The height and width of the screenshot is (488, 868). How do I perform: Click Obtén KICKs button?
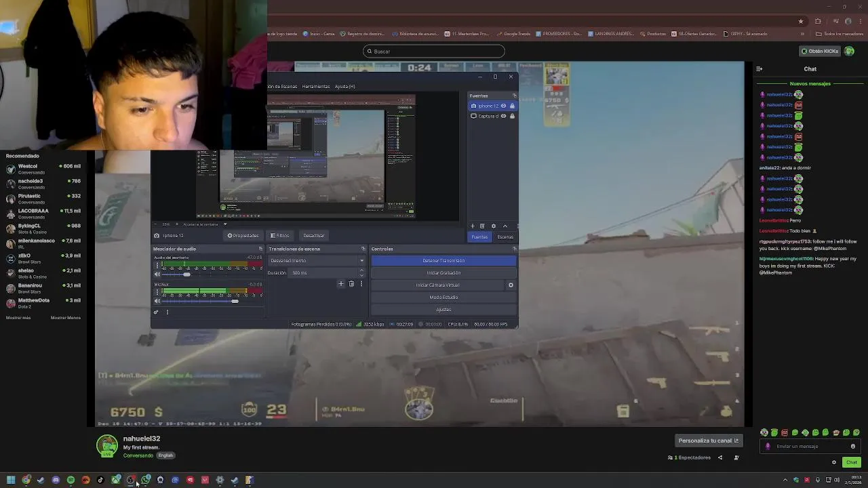(819, 51)
